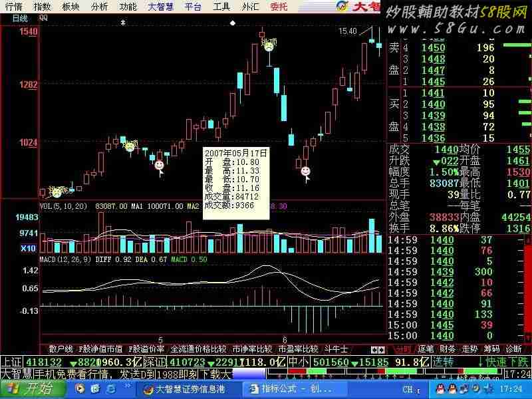Click the white diamond marker above chart

(232, 23)
